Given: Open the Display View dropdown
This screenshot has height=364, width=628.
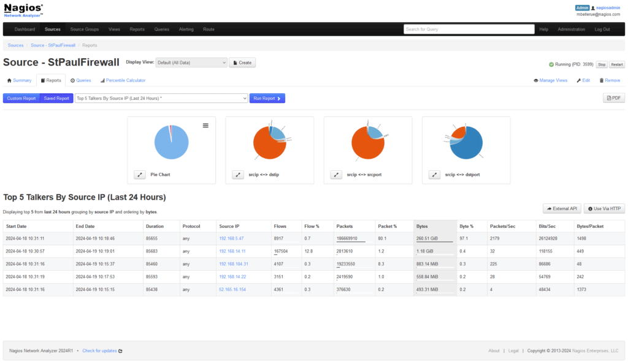Looking at the screenshot, I should (191, 63).
